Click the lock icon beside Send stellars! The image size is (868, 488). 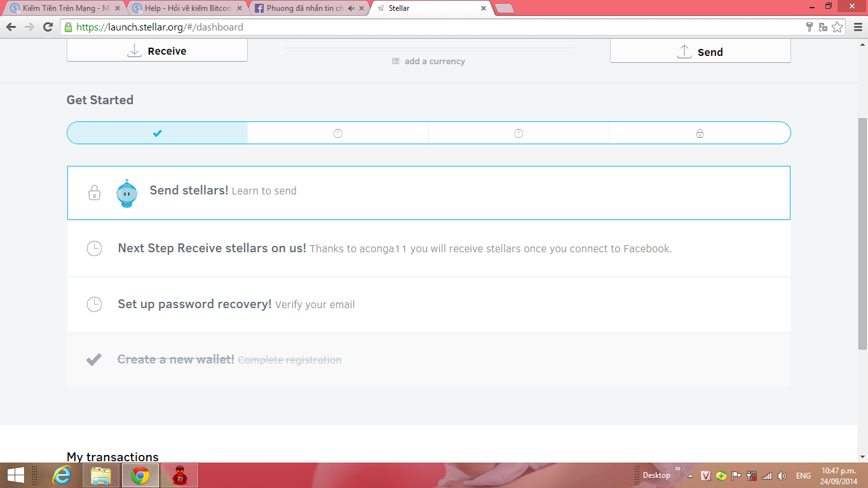[94, 193]
